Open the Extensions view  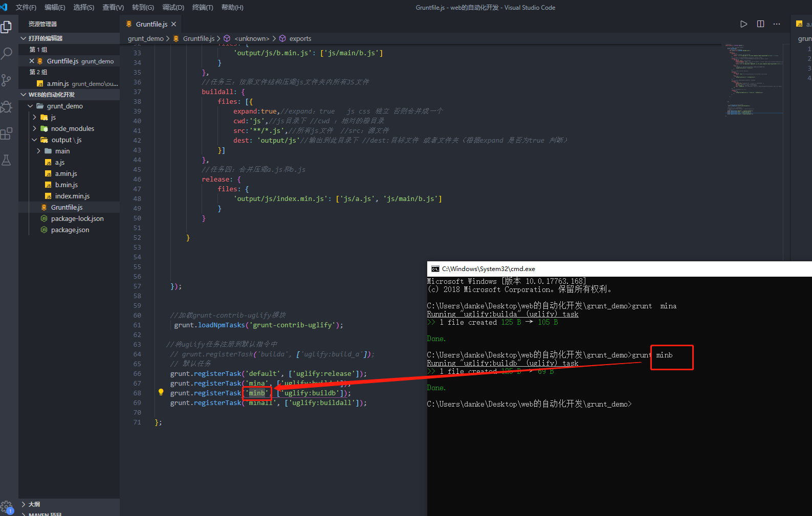[x=7, y=134]
